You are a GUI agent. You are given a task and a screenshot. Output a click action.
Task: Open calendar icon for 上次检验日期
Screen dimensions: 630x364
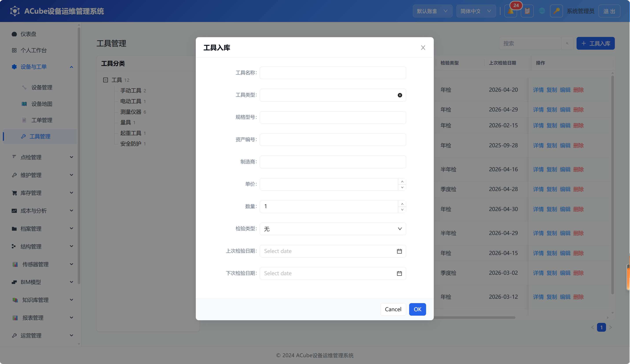pos(399,251)
